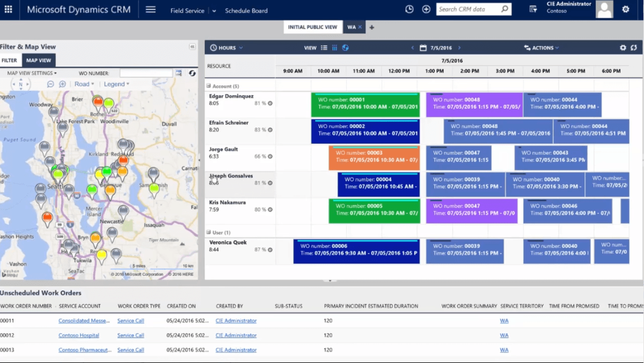
Task: Open the app launcher waffle icon
Action: 8,10
